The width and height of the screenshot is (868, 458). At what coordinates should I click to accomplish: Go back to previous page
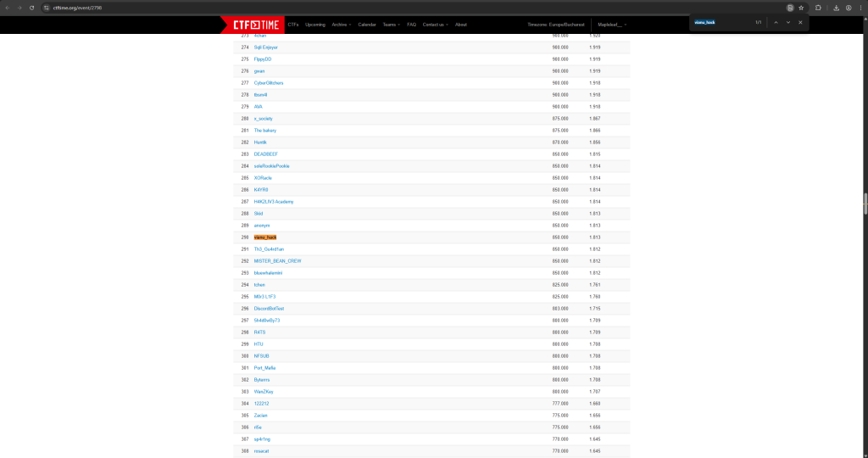click(x=8, y=8)
